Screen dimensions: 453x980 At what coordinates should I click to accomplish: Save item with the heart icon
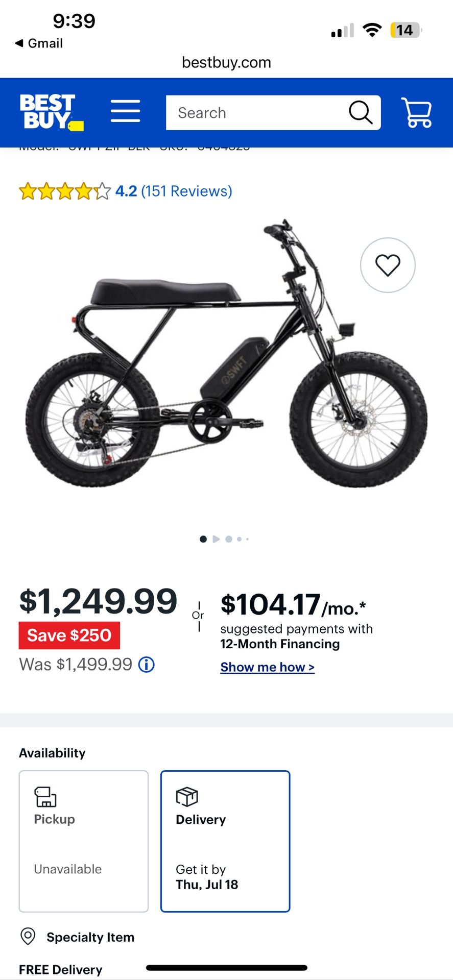(388, 265)
